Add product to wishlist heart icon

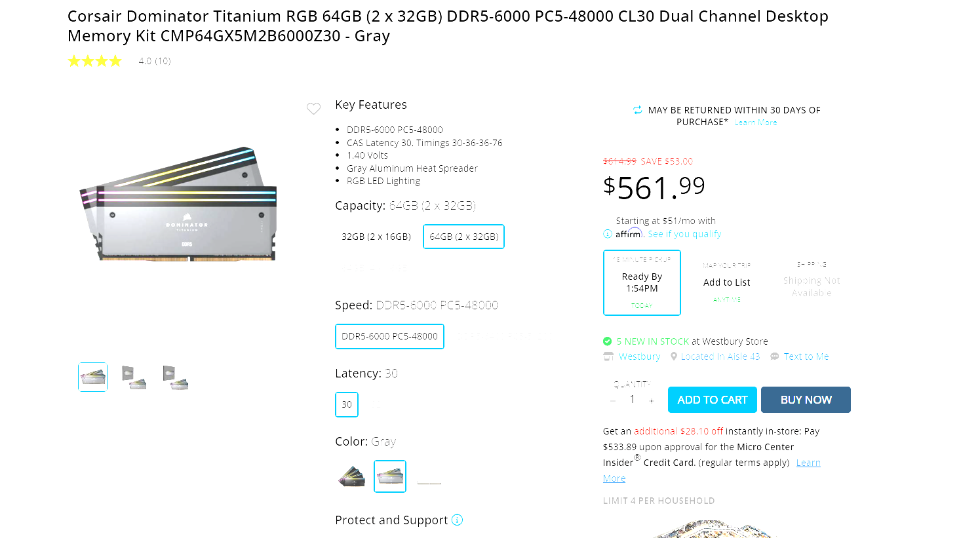314,109
